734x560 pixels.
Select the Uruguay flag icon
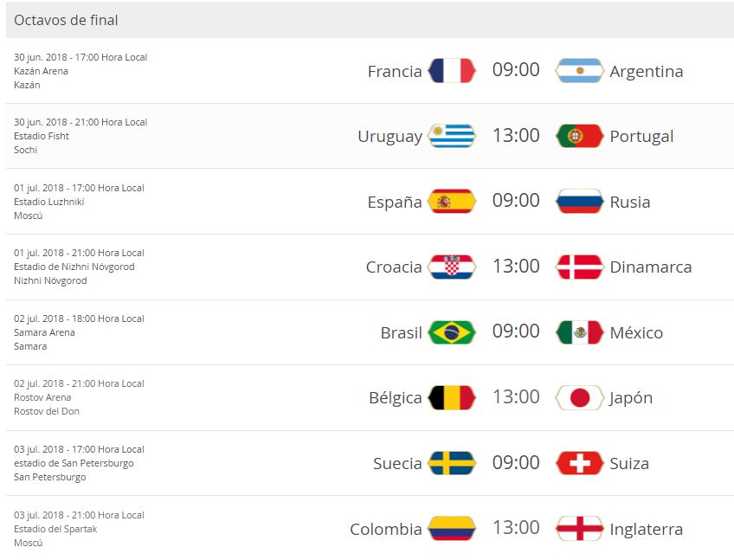pyautogui.click(x=452, y=136)
